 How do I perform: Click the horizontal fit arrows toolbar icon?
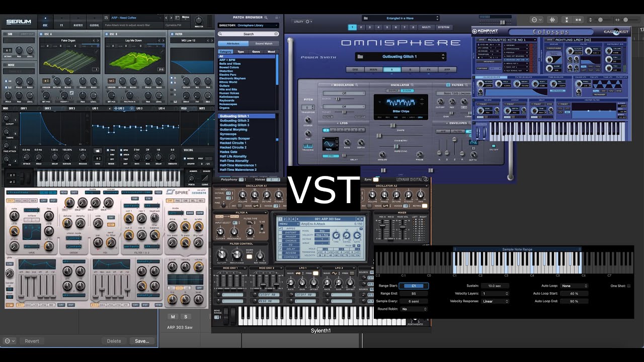coord(578,20)
